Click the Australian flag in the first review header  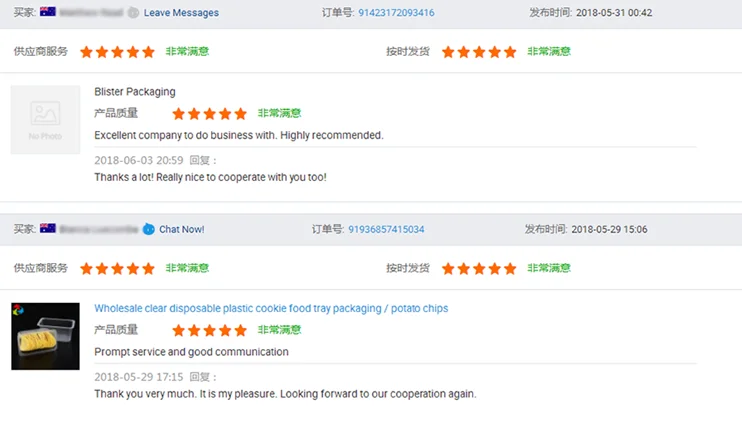point(48,12)
